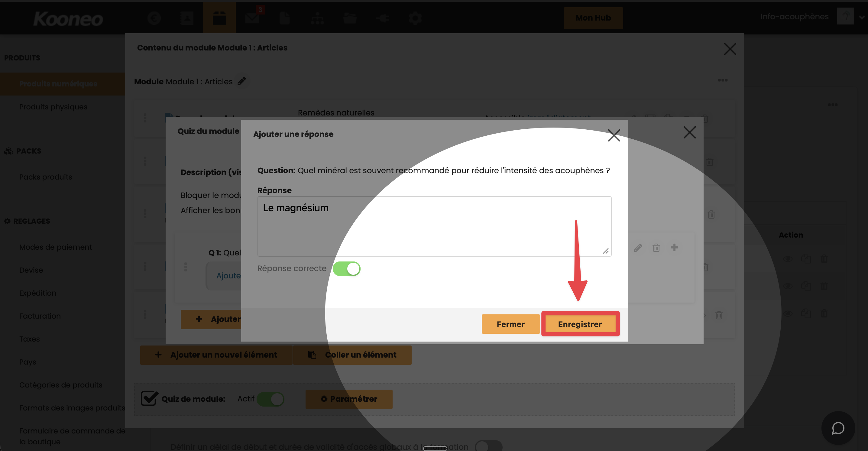Edit module name with the pencil icon
The width and height of the screenshot is (868, 451).
[241, 81]
